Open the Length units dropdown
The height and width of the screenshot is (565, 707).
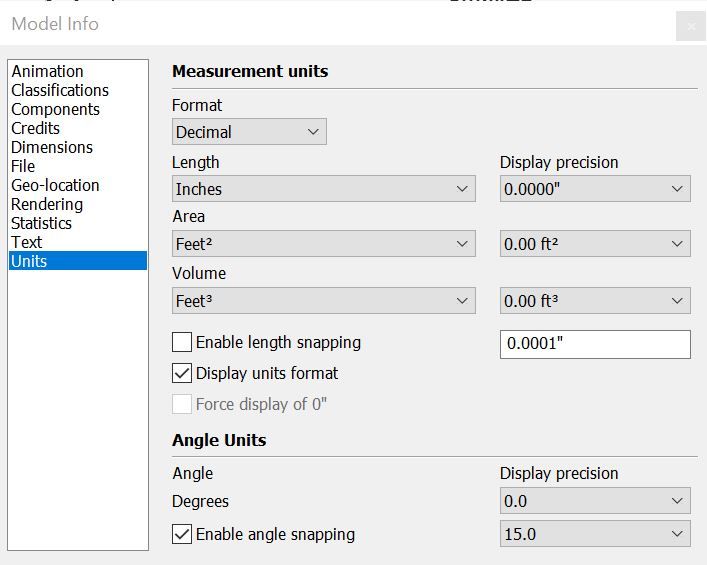point(323,189)
